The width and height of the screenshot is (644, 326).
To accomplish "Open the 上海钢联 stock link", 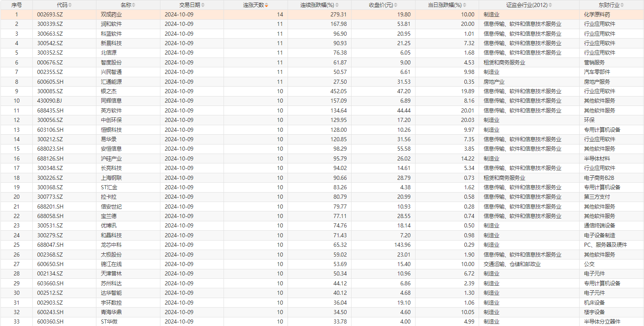I will click(x=111, y=178).
